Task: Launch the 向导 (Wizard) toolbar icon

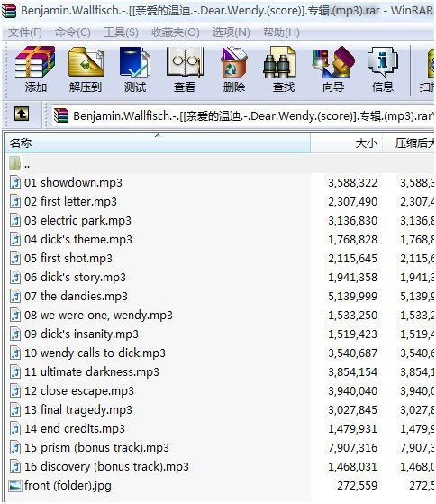Action: pyautogui.click(x=333, y=62)
